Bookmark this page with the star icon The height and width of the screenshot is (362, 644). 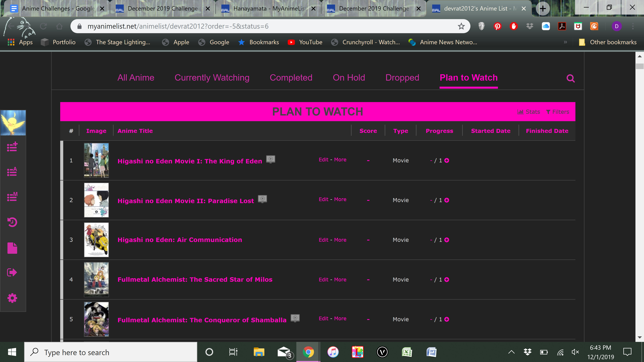(461, 26)
